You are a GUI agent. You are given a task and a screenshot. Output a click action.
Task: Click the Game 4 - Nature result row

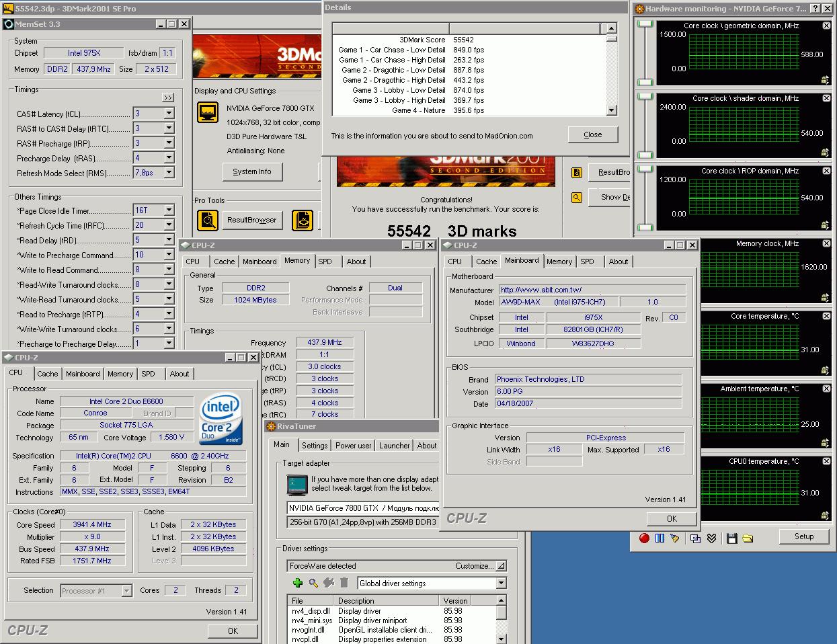469,110
